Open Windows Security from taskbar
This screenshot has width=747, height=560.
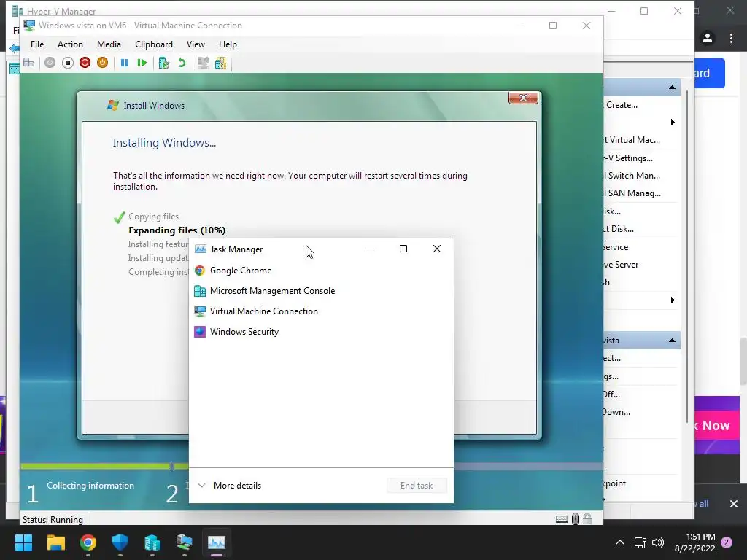coord(120,542)
